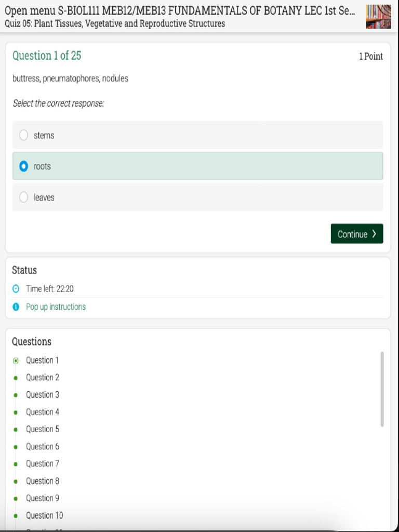
Task: Open Question 10 from the list
Action: pyautogui.click(x=45, y=515)
